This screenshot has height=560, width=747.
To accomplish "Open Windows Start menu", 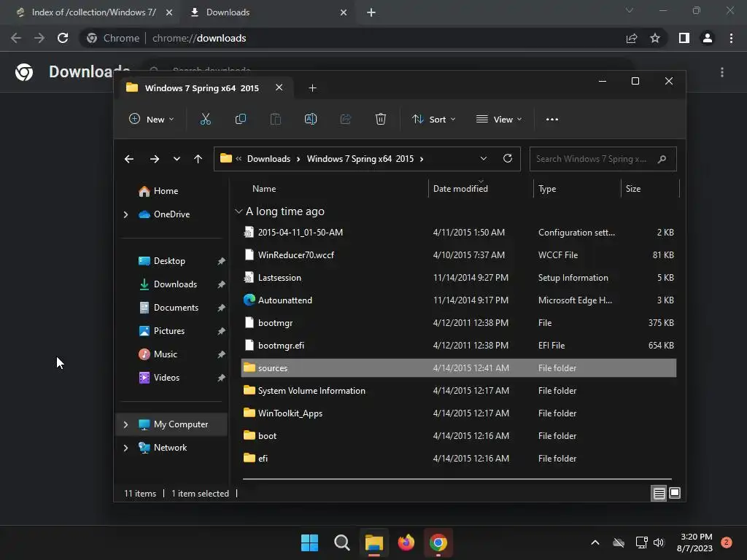I will coord(309,542).
